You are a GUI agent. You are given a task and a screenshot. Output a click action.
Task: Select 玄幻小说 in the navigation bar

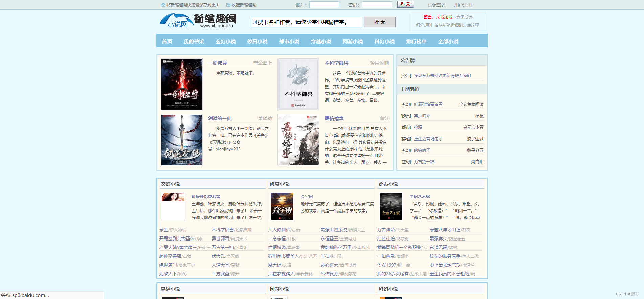(x=225, y=41)
